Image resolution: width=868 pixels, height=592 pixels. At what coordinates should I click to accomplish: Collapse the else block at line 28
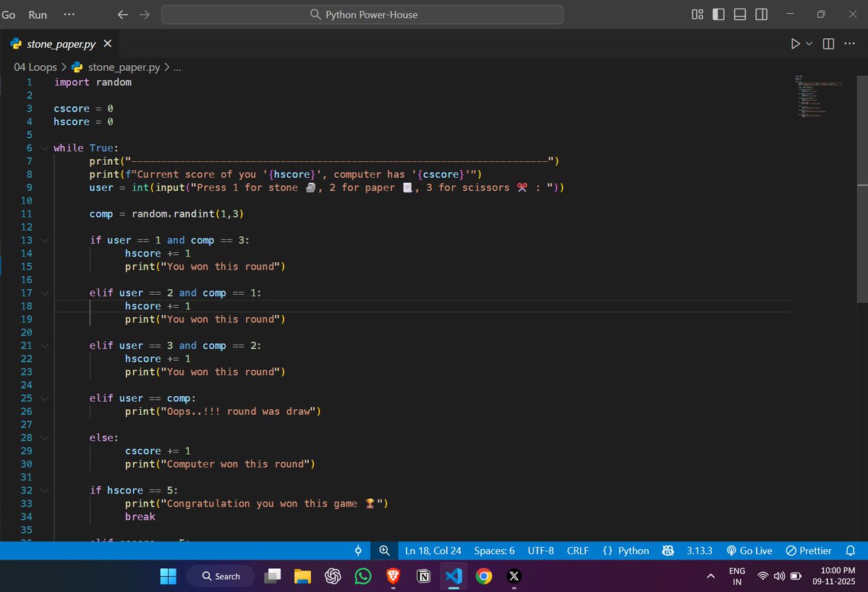45,437
